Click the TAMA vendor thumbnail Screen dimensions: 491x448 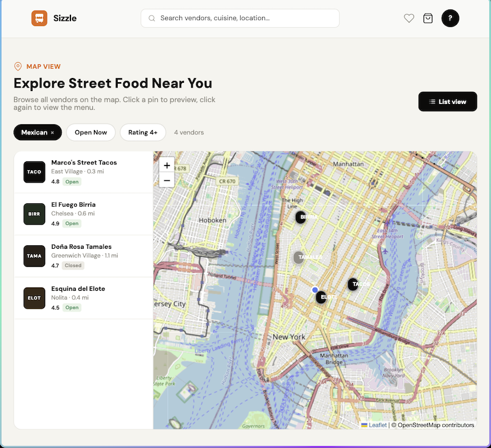click(34, 256)
